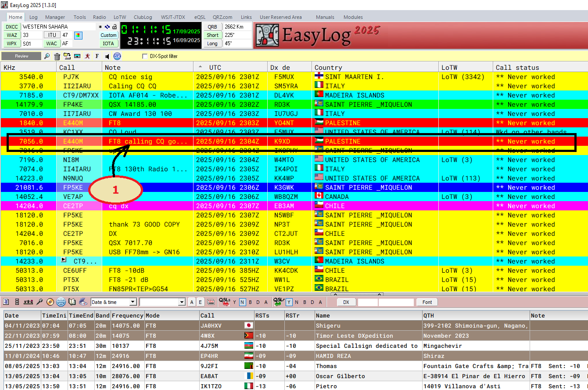Open the Tools menu
The height and width of the screenshot is (390, 588).
pos(79,17)
